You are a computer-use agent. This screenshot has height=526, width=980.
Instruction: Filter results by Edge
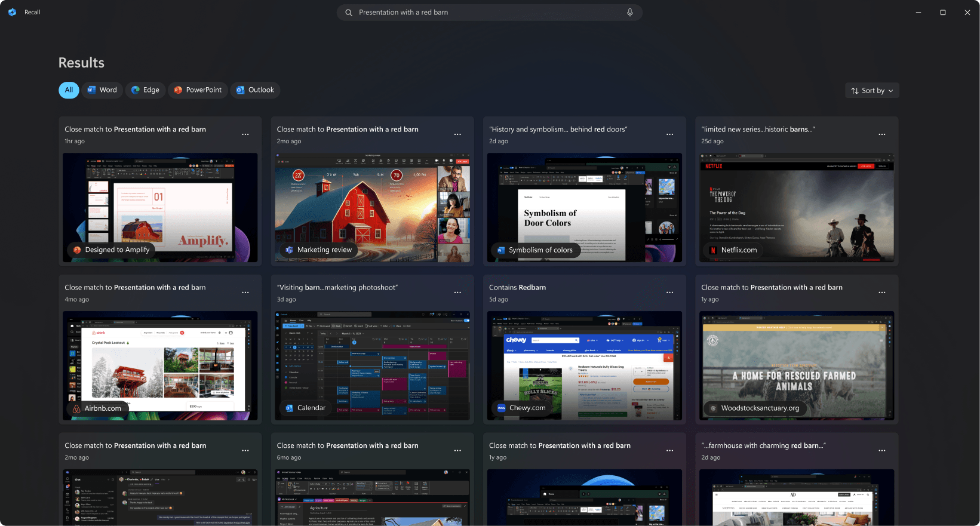(x=145, y=90)
